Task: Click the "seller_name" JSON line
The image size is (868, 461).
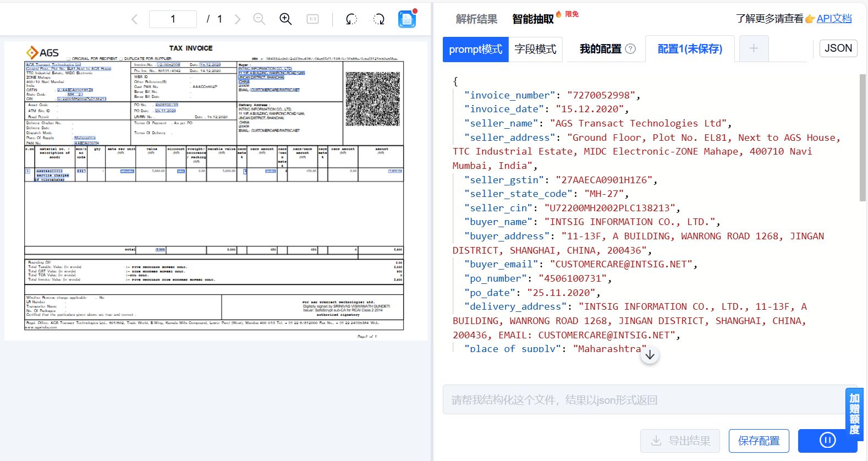Action: click(x=598, y=123)
